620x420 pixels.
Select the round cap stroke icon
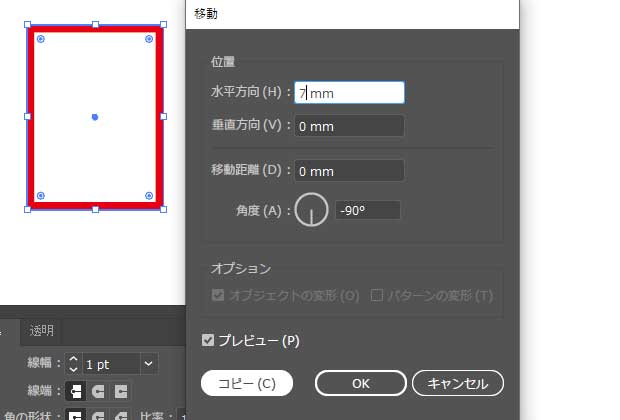click(x=98, y=391)
